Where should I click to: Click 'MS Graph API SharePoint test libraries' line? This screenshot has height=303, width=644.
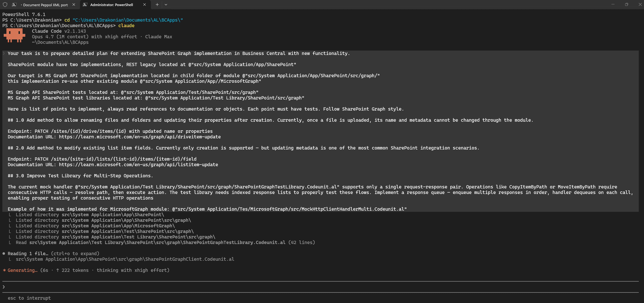coord(156,98)
